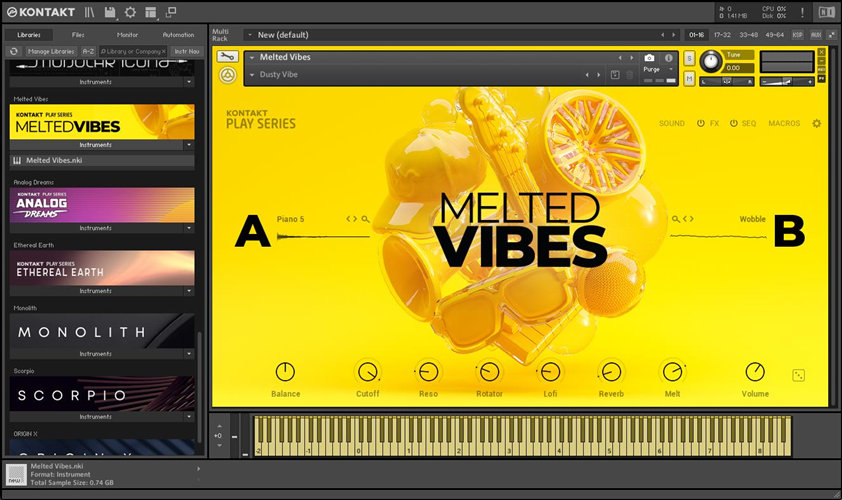Viewport: 842px width, 500px height.
Task: Click the arrows icon beside Wobble
Action: click(688, 219)
